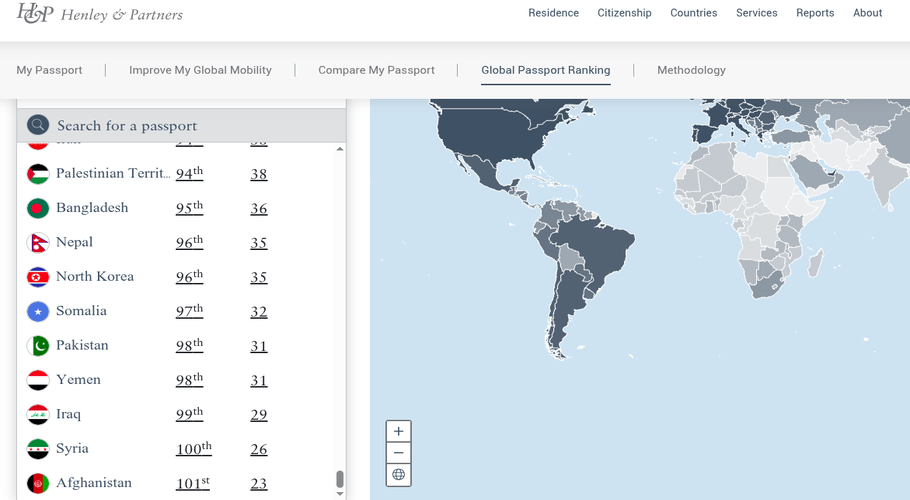
Task: Select Bangladesh country name
Action: tap(92, 208)
